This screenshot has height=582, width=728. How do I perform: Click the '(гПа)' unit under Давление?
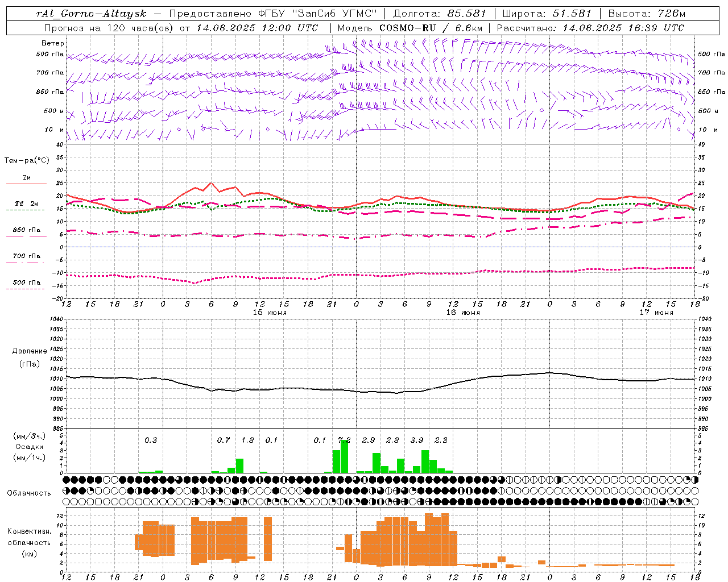tap(30, 364)
